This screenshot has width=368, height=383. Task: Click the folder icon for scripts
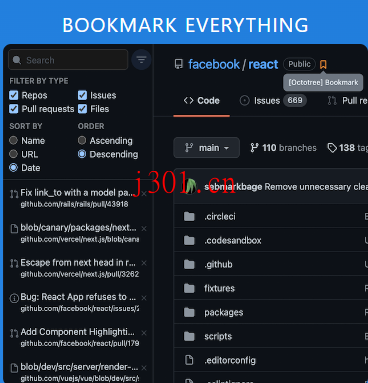(x=189, y=336)
